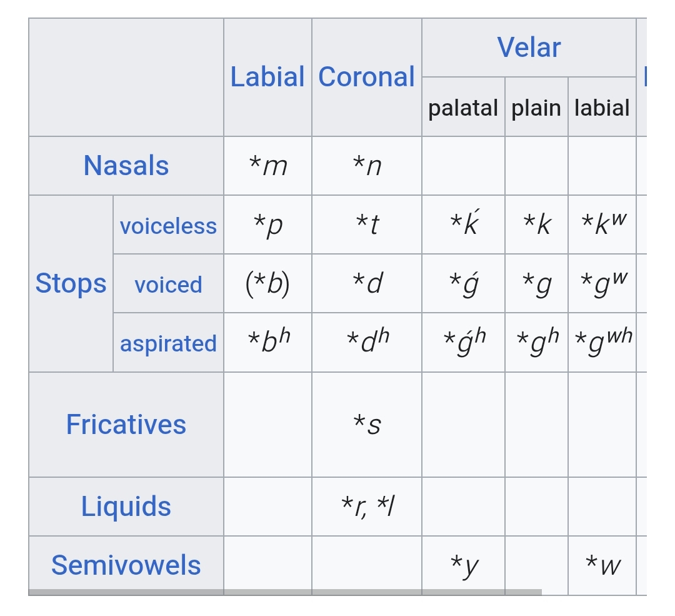Click the (*b) voiced labial cell

point(267,284)
